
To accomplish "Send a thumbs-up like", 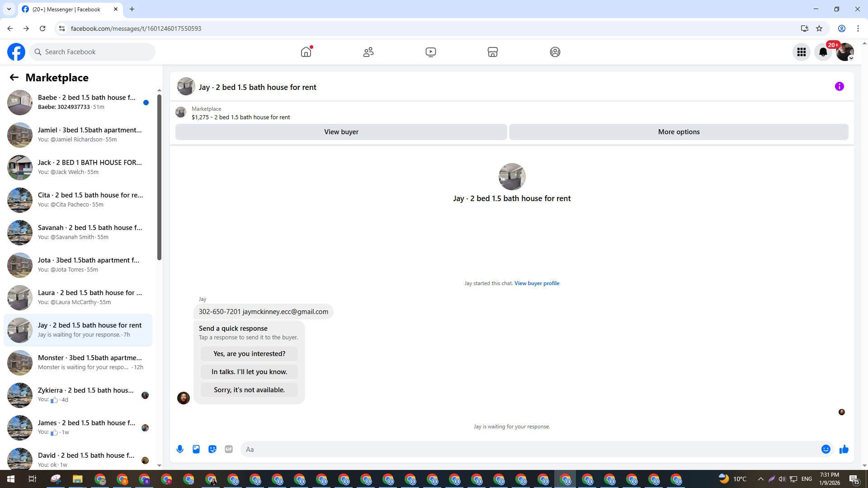I will click(x=844, y=449).
